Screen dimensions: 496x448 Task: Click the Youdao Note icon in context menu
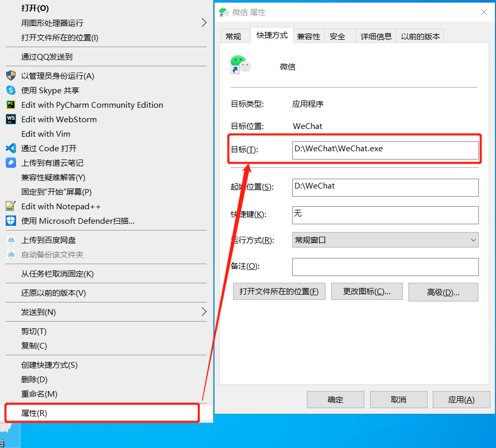11,163
